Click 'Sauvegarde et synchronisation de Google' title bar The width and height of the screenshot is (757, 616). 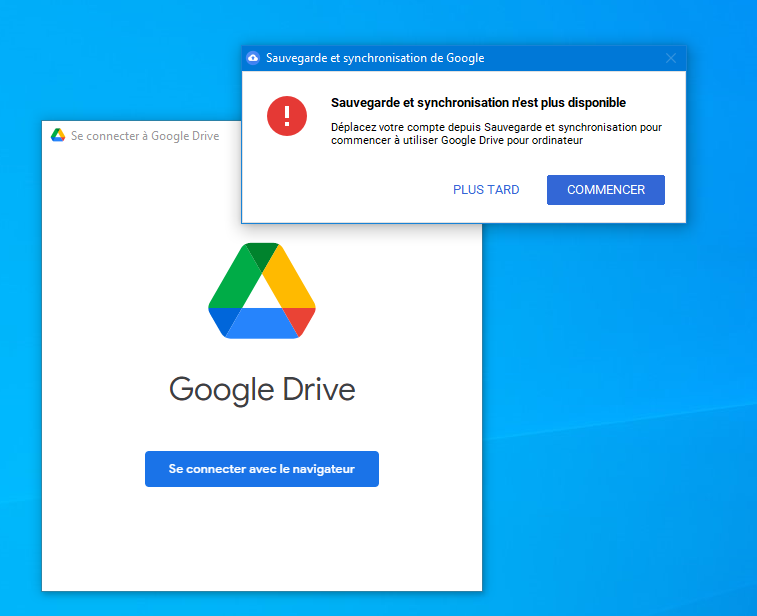click(x=375, y=58)
